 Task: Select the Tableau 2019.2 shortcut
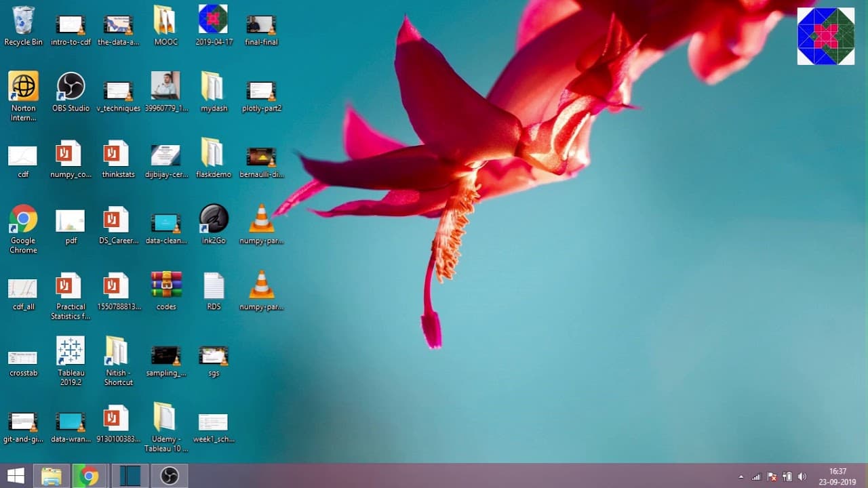(71, 361)
